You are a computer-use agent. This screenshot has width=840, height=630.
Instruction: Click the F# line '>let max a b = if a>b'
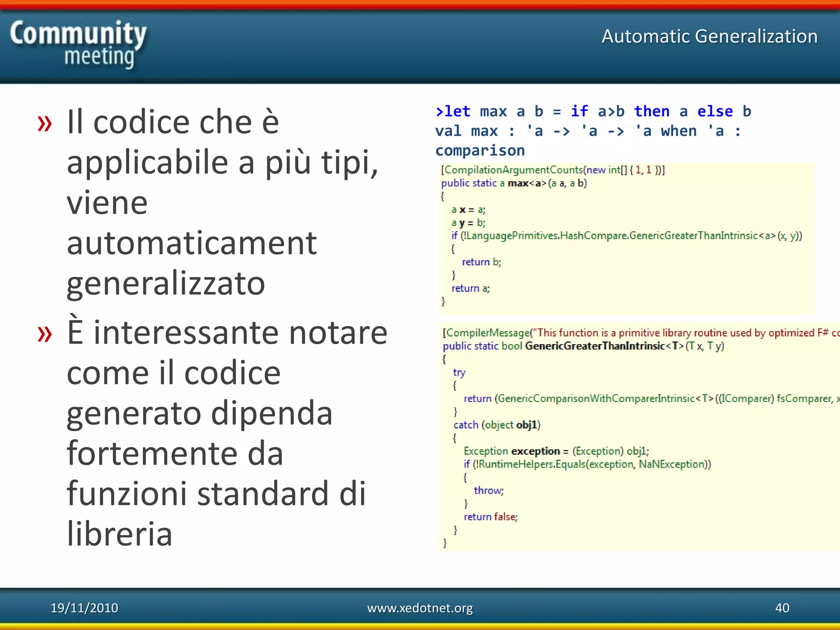click(593, 111)
